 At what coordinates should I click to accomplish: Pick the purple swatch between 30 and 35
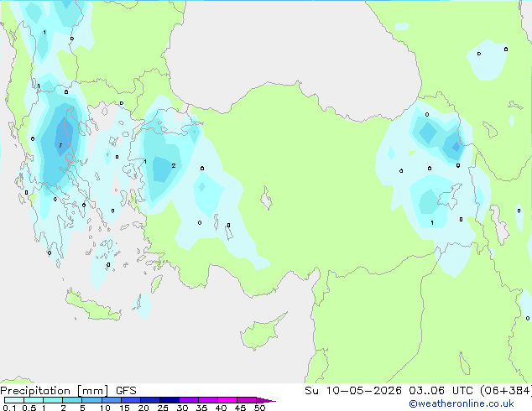click(188, 400)
